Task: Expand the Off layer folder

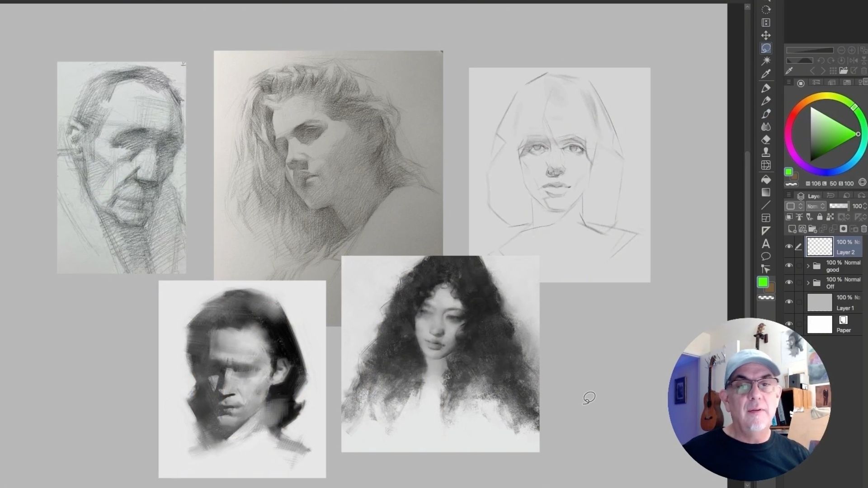Action: [x=808, y=283]
